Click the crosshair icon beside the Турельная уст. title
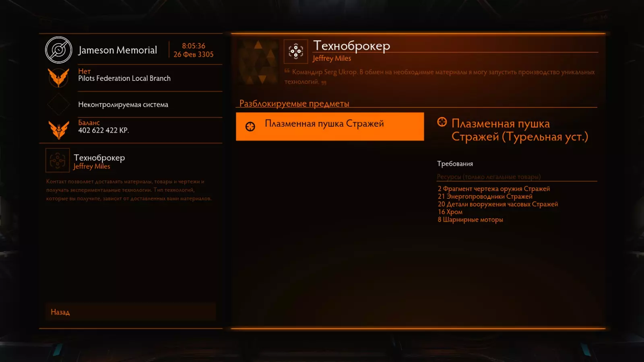The height and width of the screenshot is (362, 644). (442, 122)
